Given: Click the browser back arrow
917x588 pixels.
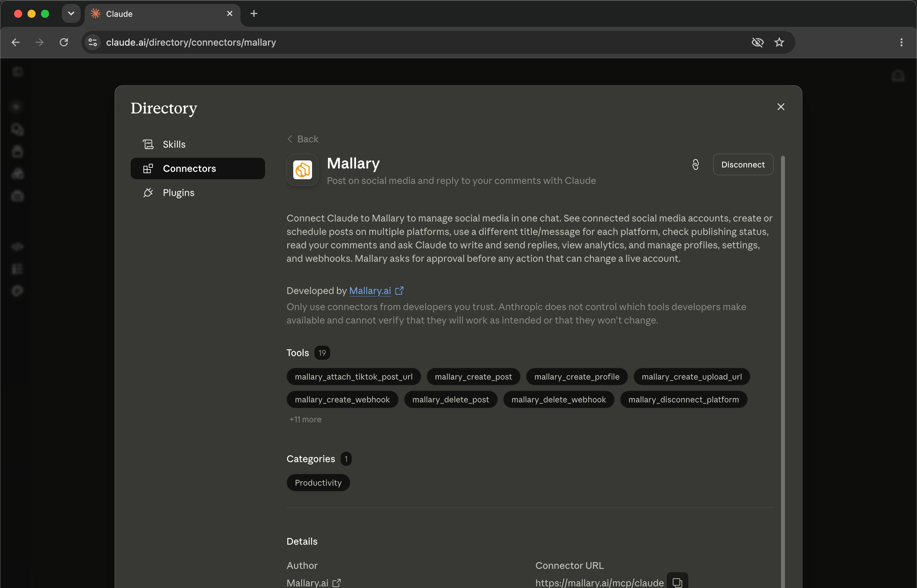Looking at the screenshot, I should tap(16, 42).
